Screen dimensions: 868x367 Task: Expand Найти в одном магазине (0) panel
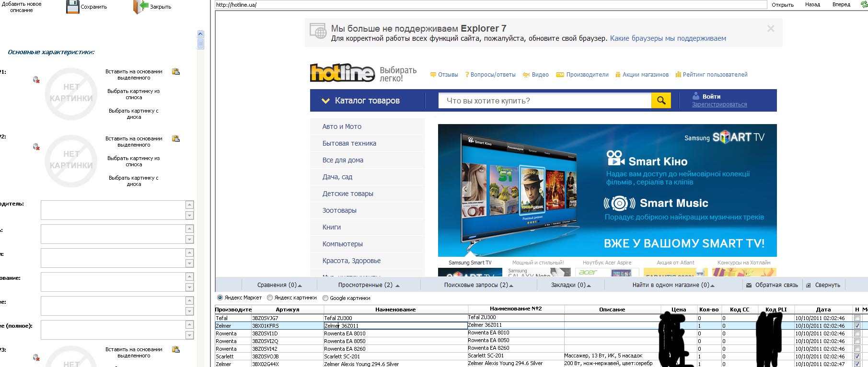click(x=673, y=285)
